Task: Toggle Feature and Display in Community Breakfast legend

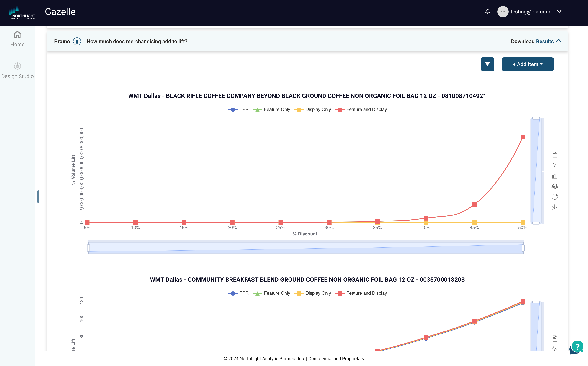Action: click(361, 293)
